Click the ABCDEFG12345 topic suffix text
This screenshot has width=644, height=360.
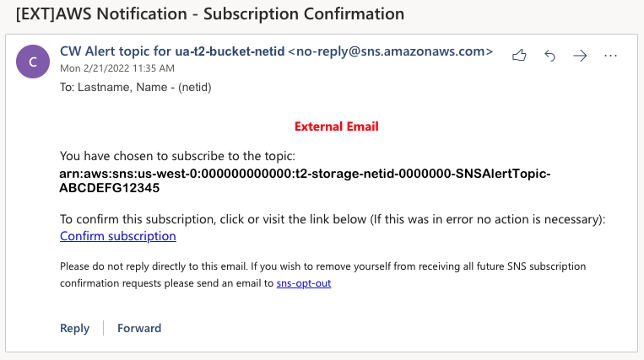(109, 188)
